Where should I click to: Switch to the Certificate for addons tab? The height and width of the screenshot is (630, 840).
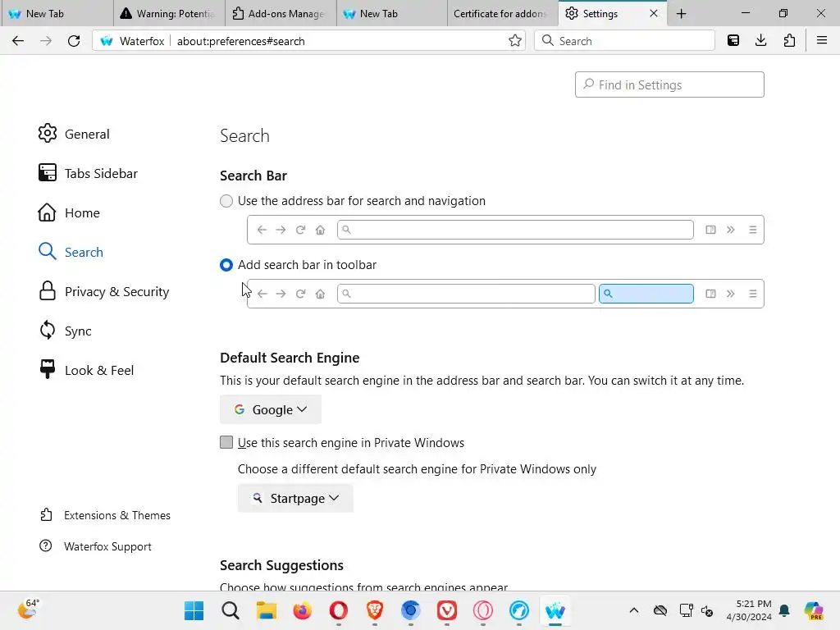tap(503, 13)
